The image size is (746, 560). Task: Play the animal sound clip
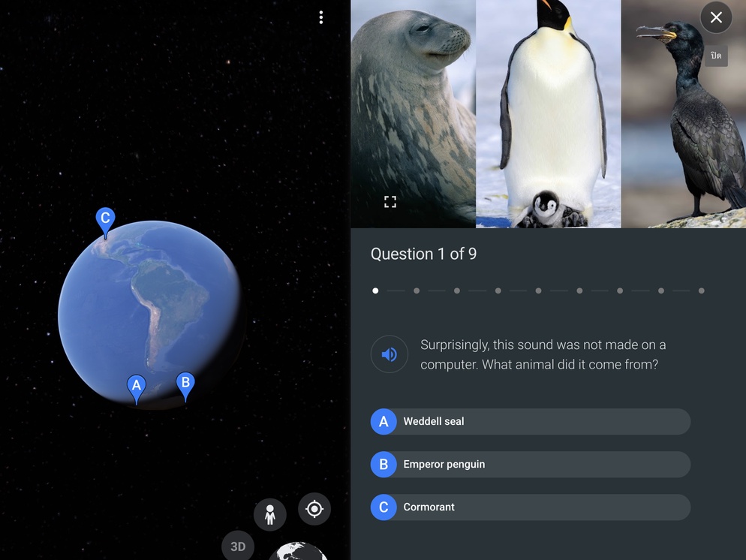coord(390,354)
